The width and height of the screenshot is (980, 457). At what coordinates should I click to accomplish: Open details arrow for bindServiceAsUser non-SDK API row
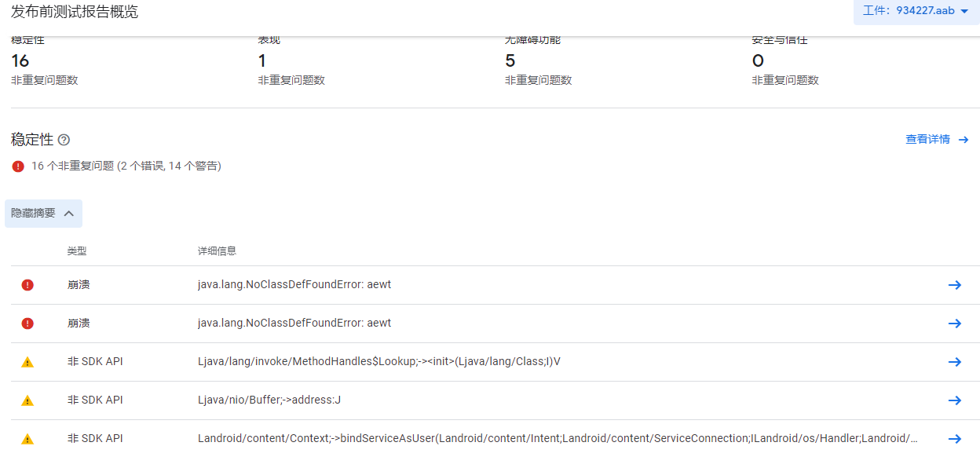click(x=955, y=437)
